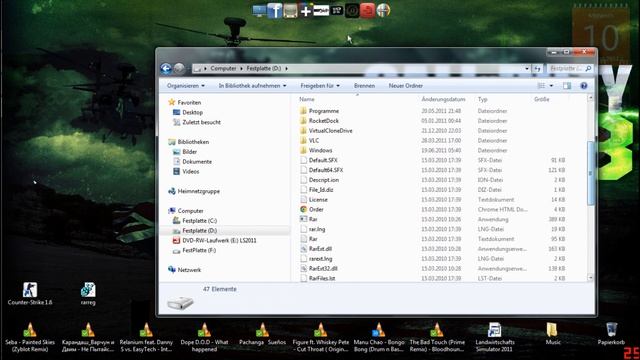Select the Default.SFX file
The height and width of the screenshot is (360, 640).
(x=323, y=160)
